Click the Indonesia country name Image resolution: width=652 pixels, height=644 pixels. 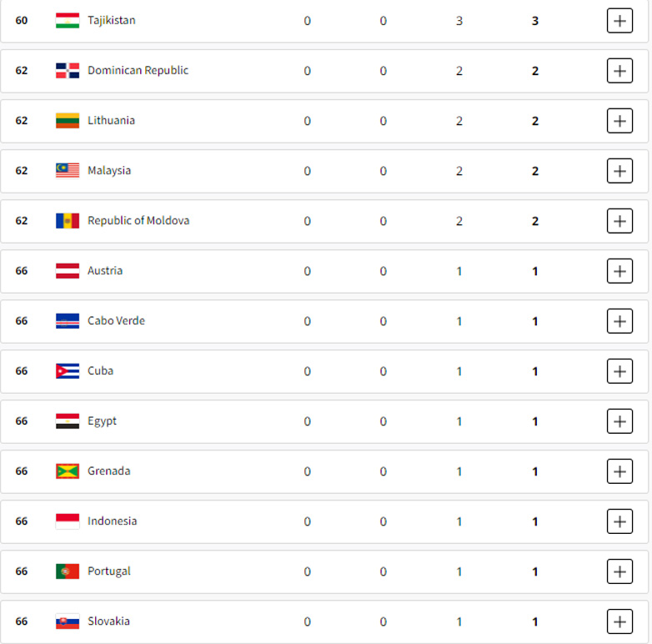click(112, 521)
